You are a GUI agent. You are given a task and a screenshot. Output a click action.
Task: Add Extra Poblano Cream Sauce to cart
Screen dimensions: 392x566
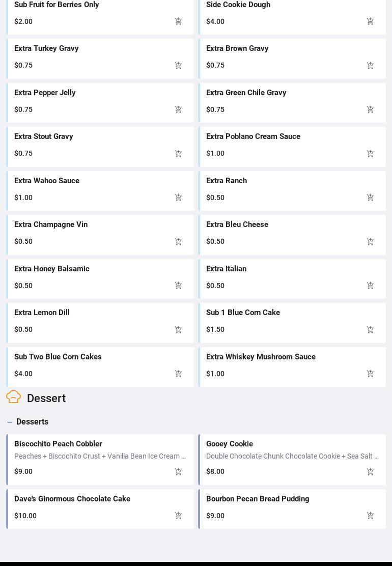pos(370,154)
